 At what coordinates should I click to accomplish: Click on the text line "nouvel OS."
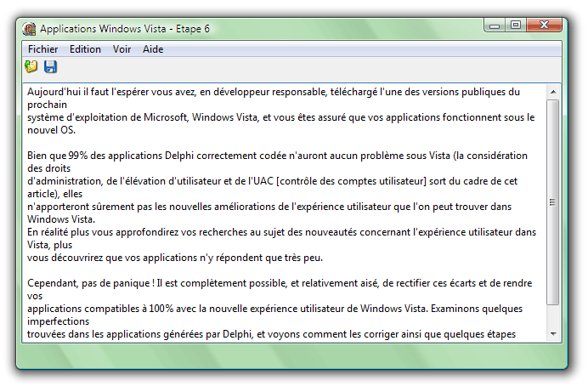point(51,130)
